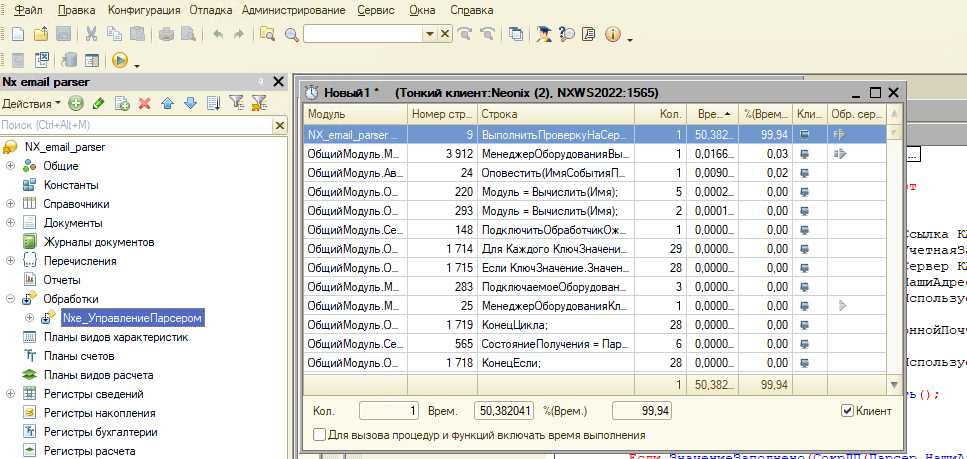Click the red X Delete icon

(144, 103)
